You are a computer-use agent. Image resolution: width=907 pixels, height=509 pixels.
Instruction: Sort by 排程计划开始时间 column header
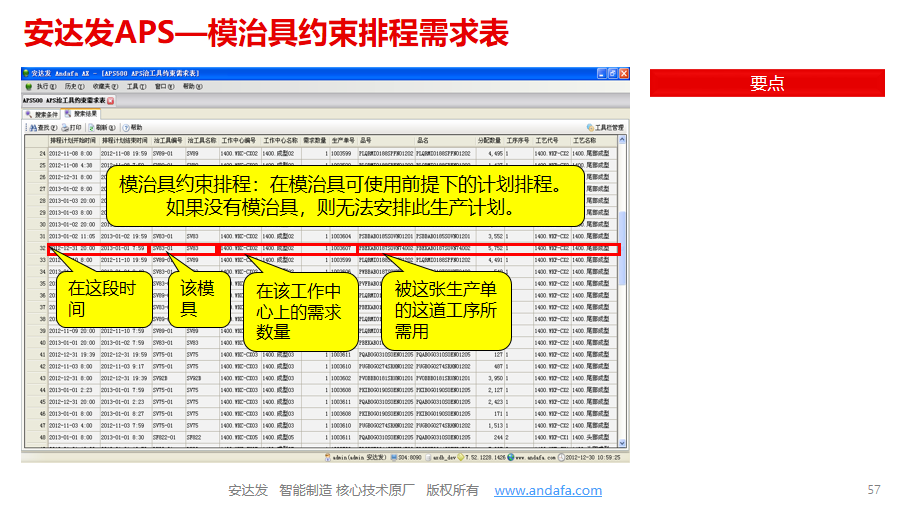point(73,141)
